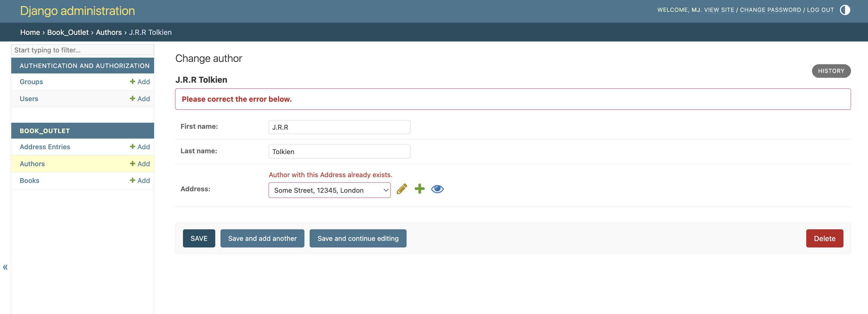Click Save and continue editing

[358, 239]
